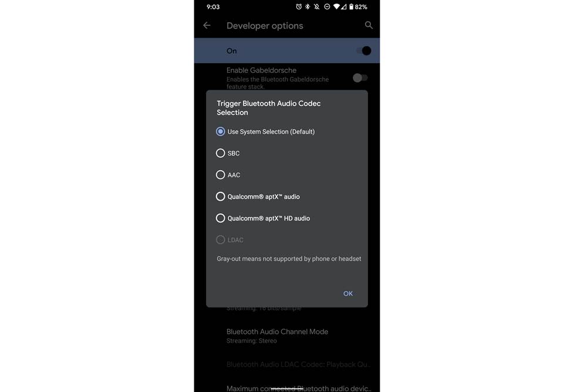Select Use System Selection (Default) radio
Image resolution: width=574 pixels, height=392 pixels.
pos(265,131)
